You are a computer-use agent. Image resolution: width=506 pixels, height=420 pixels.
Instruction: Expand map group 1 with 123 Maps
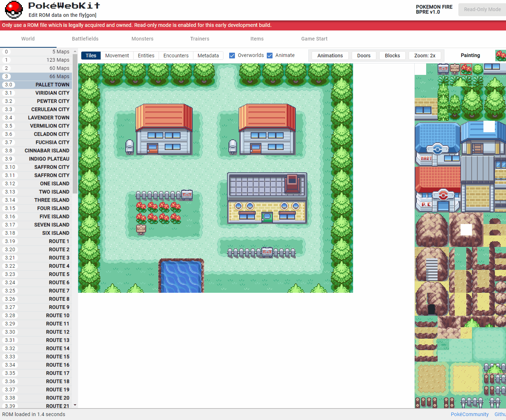pos(36,60)
